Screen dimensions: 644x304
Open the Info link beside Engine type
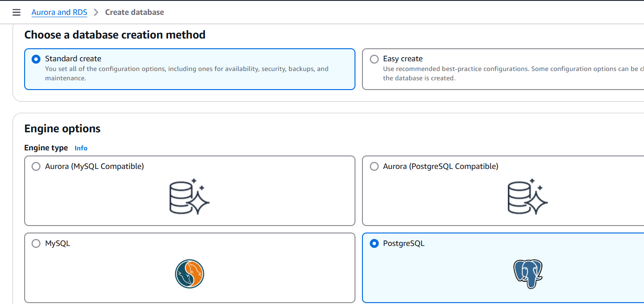click(x=81, y=148)
